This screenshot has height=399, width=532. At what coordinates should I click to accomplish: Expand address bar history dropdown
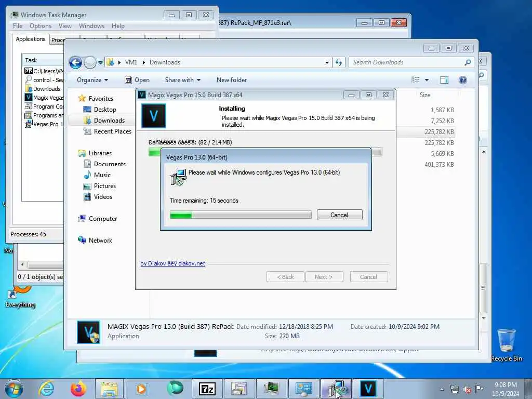click(327, 62)
